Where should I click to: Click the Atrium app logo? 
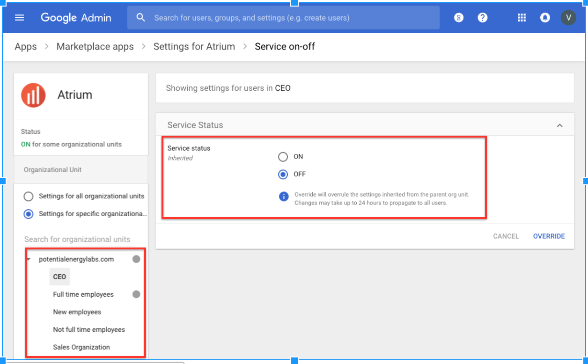click(x=33, y=95)
